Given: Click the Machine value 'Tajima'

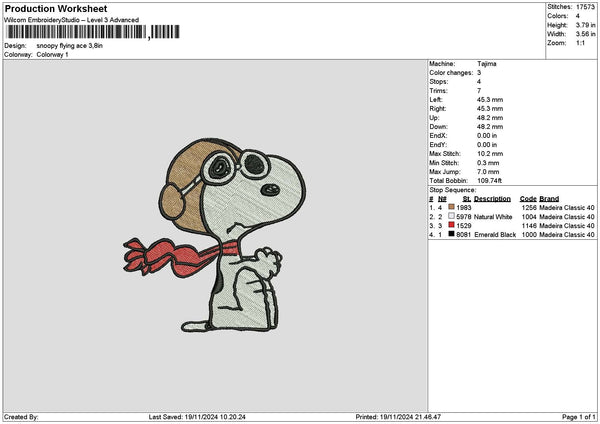Looking at the screenshot, I should click(x=487, y=64).
